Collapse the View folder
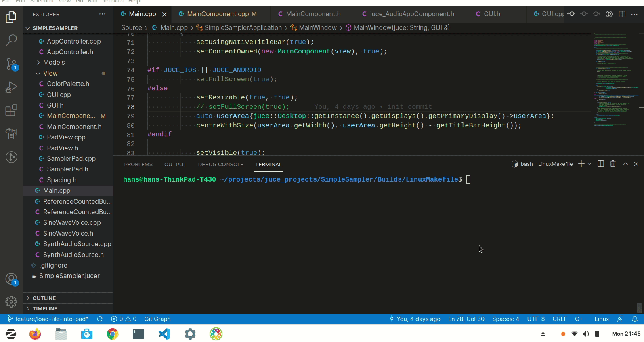The height and width of the screenshot is (342, 644). click(x=50, y=73)
